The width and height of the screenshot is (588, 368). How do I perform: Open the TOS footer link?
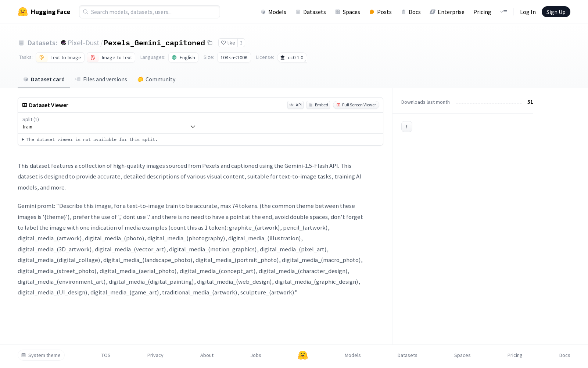[106, 355]
